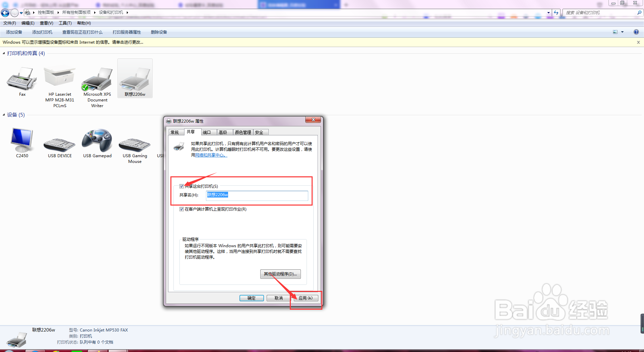Viewport: 644px width, 352px height.
Task: Click the 共享名 input field
Action: tap(257, 195)
